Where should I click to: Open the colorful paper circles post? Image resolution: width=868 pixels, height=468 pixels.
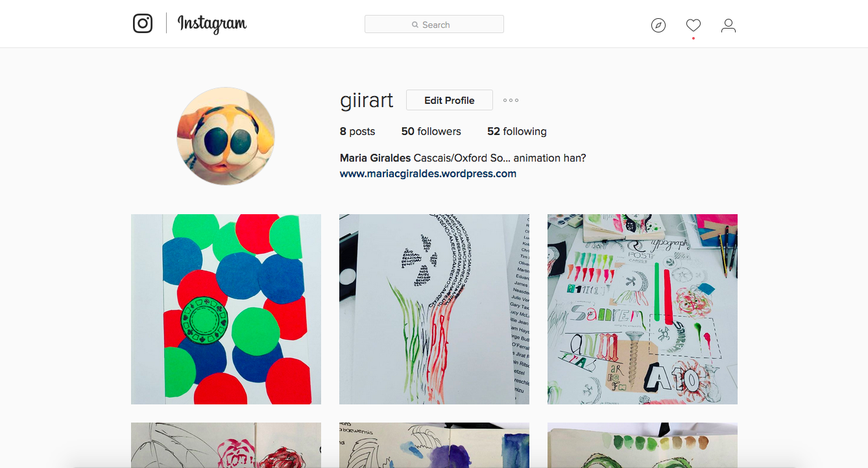(x=226, y=309)
